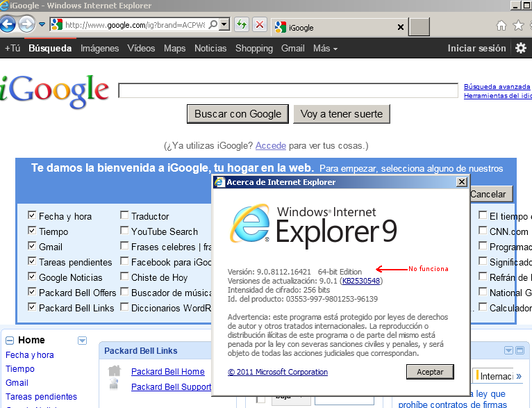Go to the Home page icon
This screenshot has width=532, height=408.
pyautogui.click(x=501, y=26)
